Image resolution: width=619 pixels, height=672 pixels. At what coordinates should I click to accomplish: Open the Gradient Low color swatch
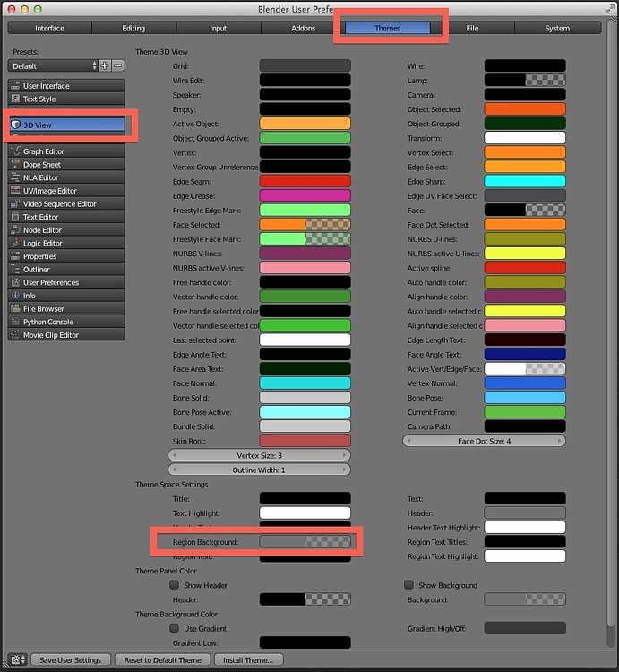[x=305, y=642]
